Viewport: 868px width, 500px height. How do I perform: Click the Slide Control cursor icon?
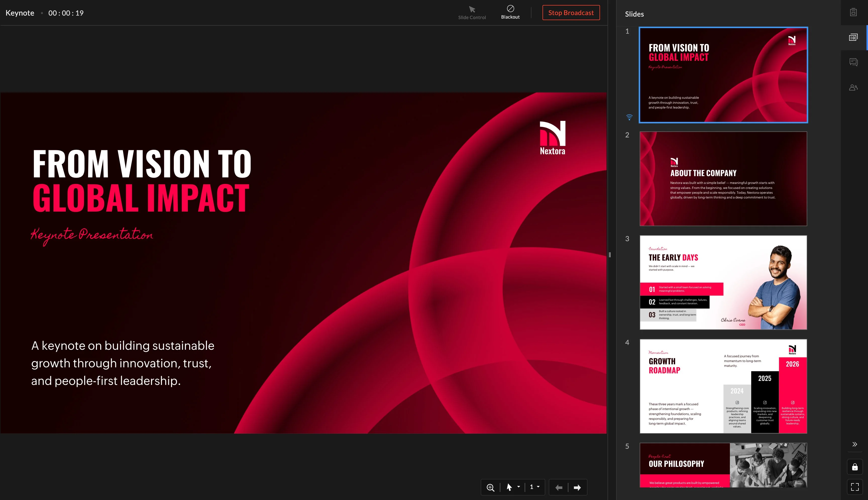pos(472,9)
